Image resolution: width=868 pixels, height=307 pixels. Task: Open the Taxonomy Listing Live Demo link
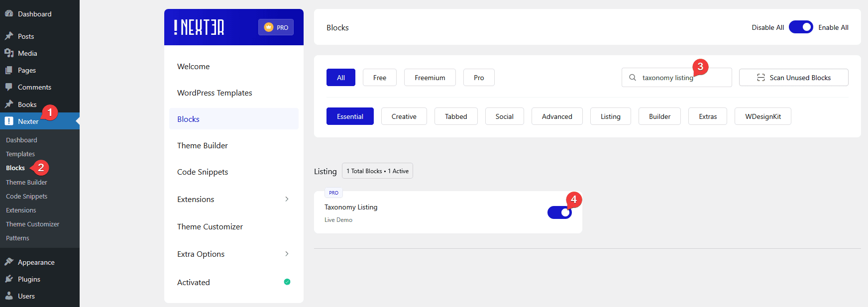click(x=338, y=220)
